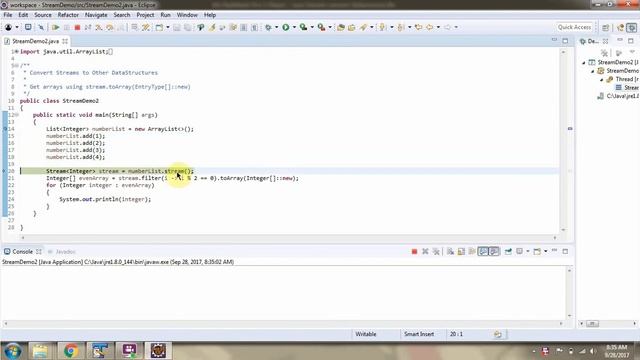Open the Java perspective icon near Quick Access
This screenshot has width=640, height=360.
(x=620, y=27)
